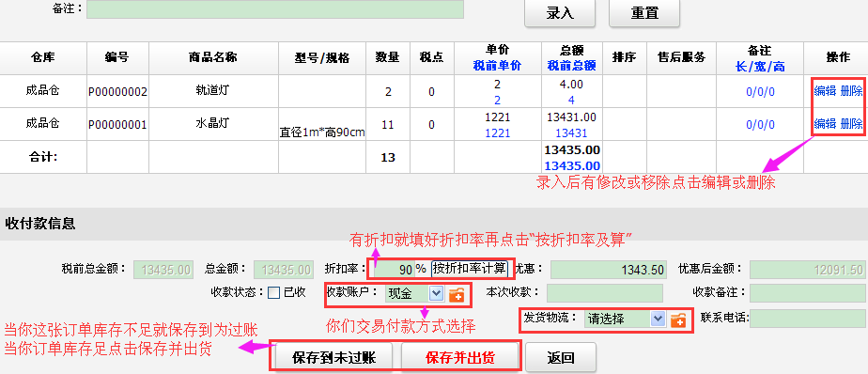Check the 已收 payment status checkbox
Image resolution: width=868 pixels, height=374 pixels.
click(273, 293)
